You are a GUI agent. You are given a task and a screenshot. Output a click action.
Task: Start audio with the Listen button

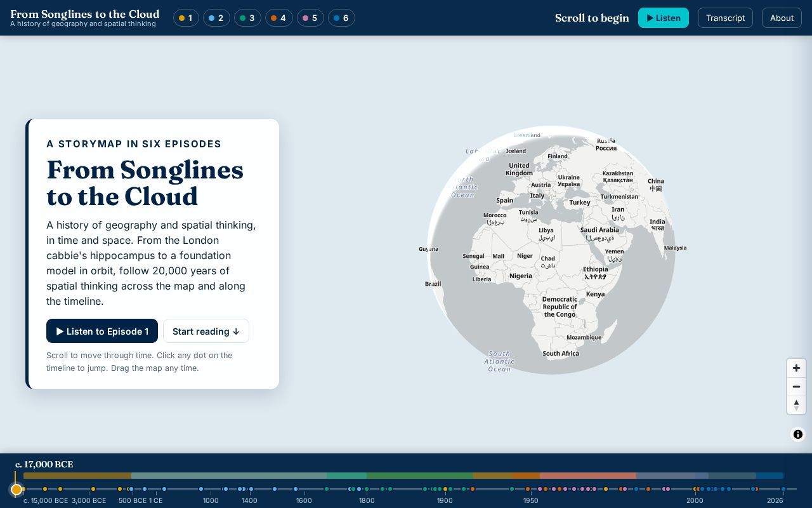coord(664,18)
